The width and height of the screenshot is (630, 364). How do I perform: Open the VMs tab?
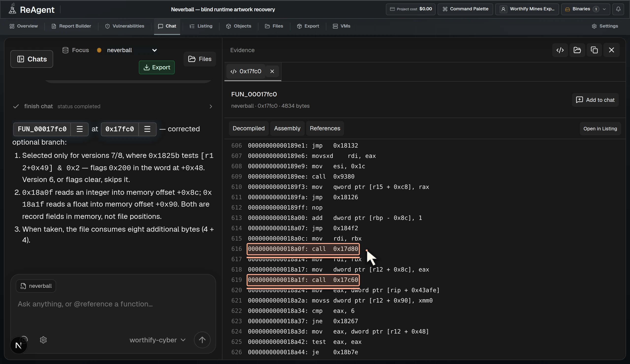coord(342,26)
